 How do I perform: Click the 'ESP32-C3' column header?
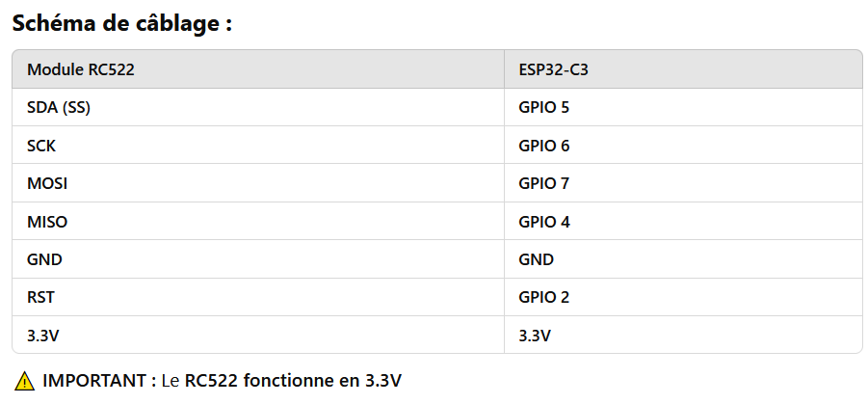683,69
